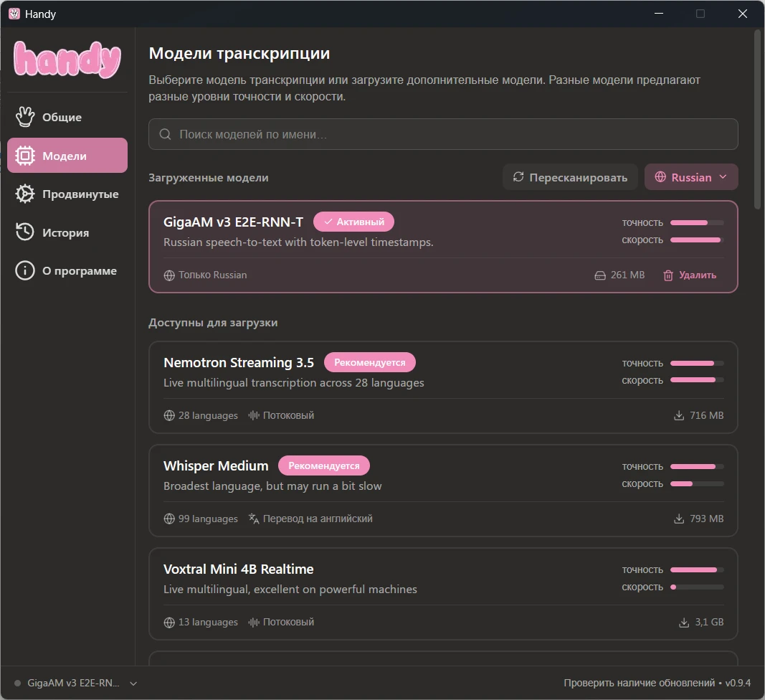
Task: Open the Russian language filter dropdown
Action: [x=691, y=177]
